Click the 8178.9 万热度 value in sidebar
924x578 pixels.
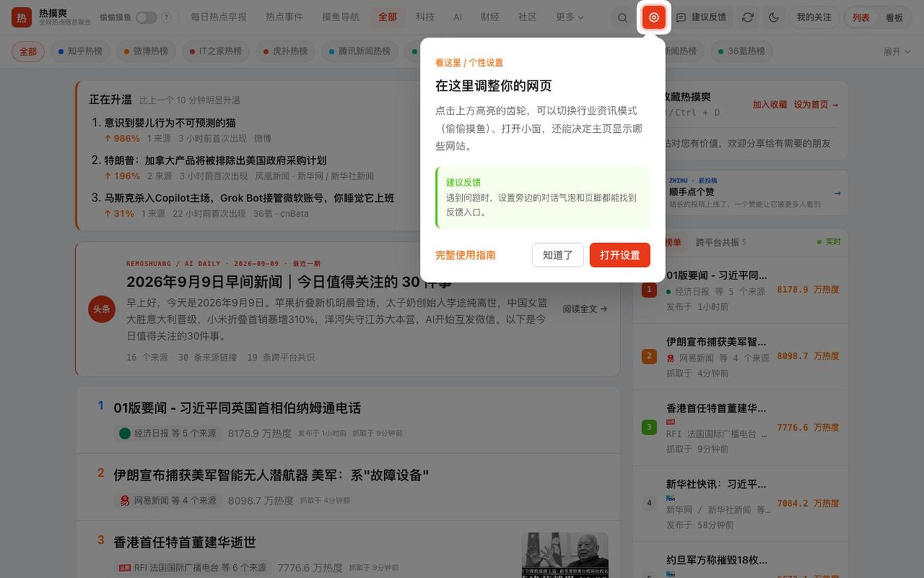coord(808,289)
